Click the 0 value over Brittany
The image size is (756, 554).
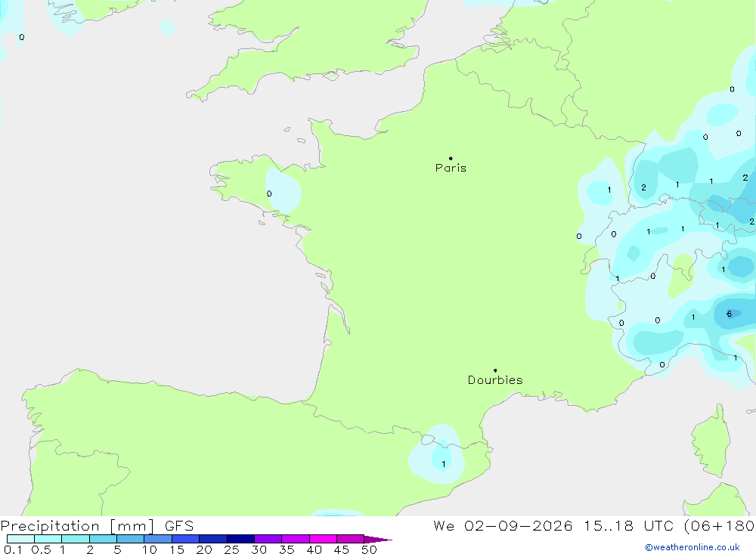269,193
